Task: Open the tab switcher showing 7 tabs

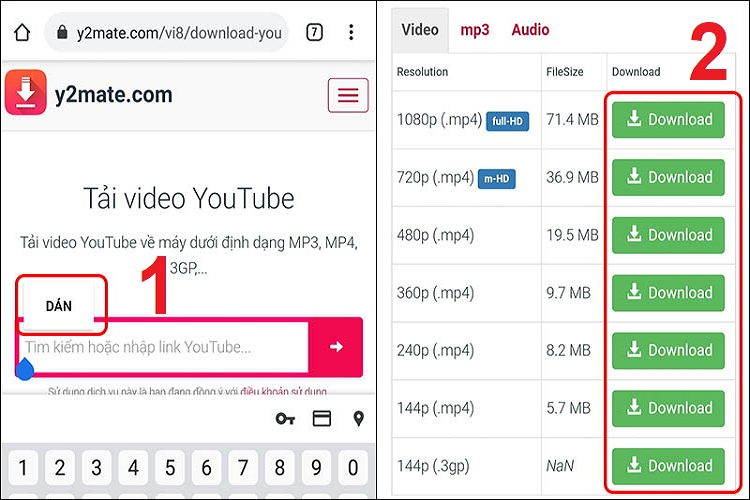Action: coord(314,33)
